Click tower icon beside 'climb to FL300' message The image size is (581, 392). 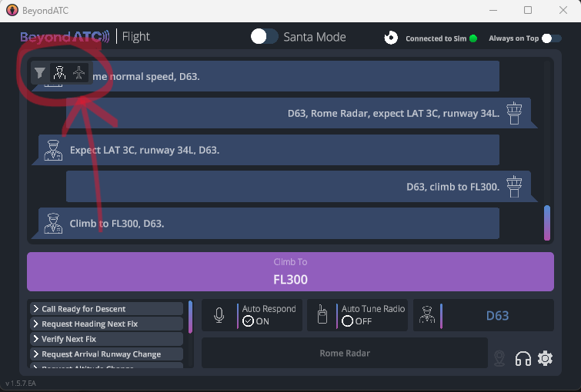coord(514,187)
